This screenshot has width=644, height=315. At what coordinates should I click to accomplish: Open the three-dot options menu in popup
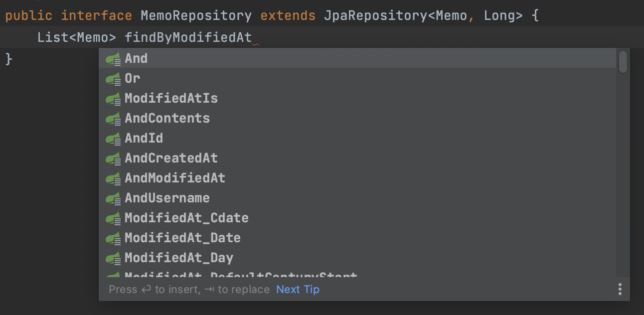[x=620, y=289]
